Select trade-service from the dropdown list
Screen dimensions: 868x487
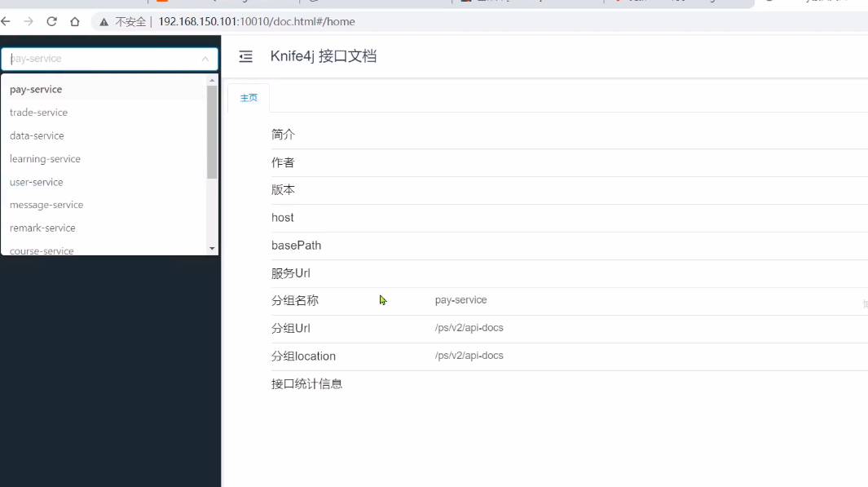click(x=104, y=113)
